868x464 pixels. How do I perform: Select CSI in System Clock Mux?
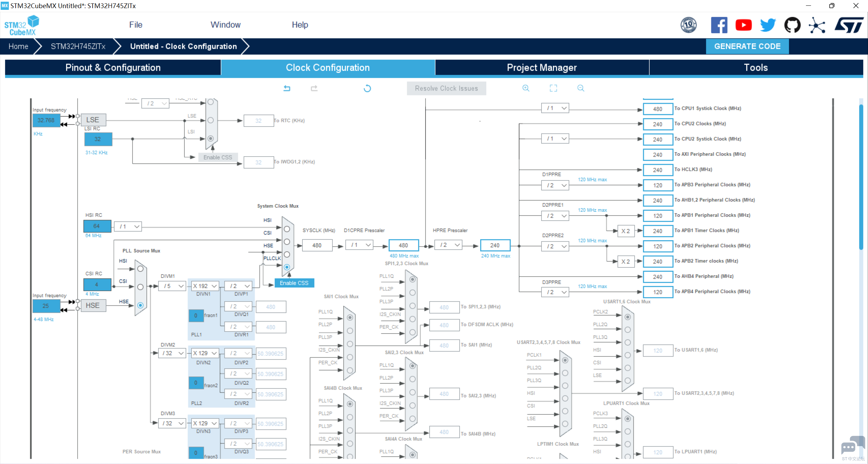click(x=287, y=242)
